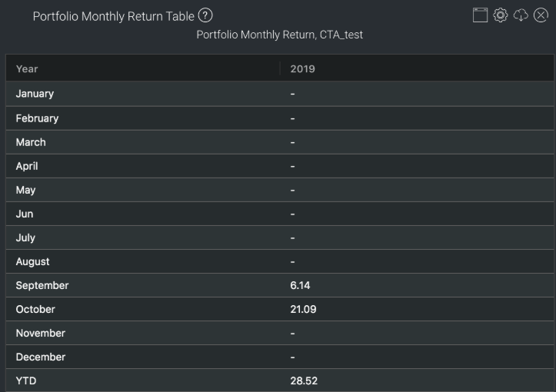Select the February row label
556x392 pixels.
[x=37, y=118]
